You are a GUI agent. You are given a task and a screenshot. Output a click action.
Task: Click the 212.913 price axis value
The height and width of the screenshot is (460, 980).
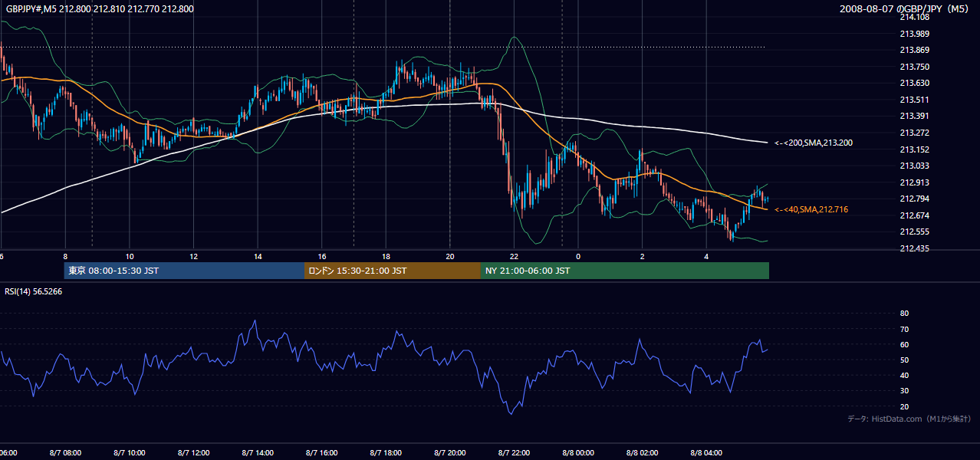tap(913, 182)
